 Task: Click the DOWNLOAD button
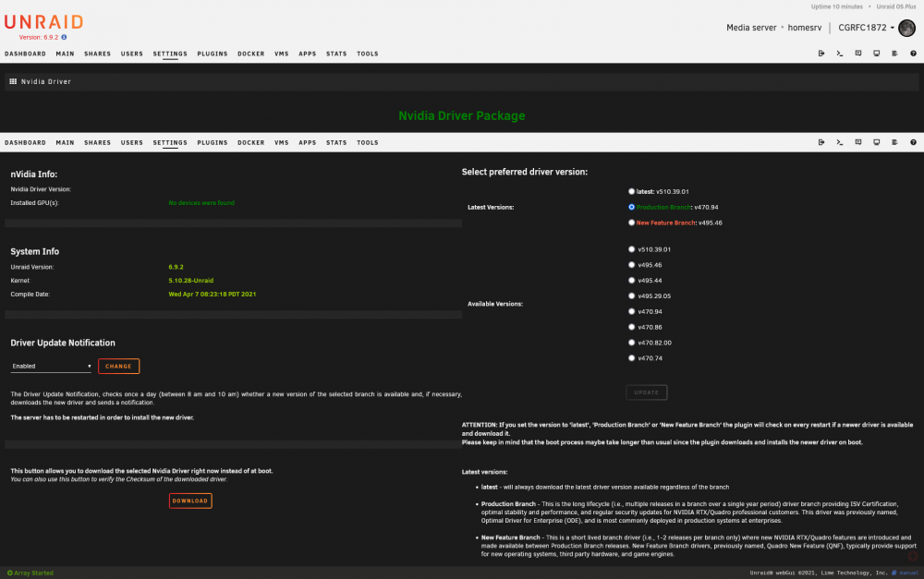(x=190, y=501)
